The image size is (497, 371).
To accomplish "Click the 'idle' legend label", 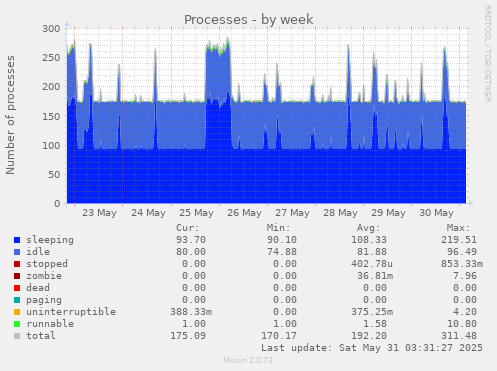I will pos(38,252).
